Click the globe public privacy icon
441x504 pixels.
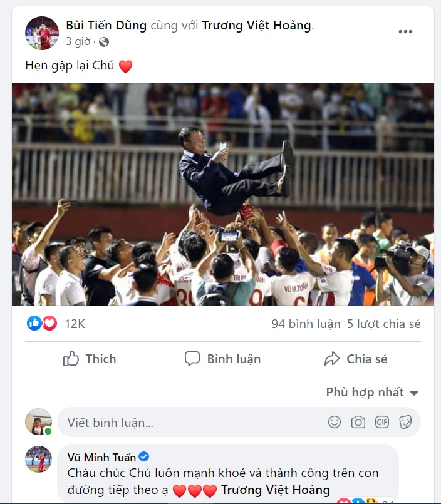click(104, 42)
